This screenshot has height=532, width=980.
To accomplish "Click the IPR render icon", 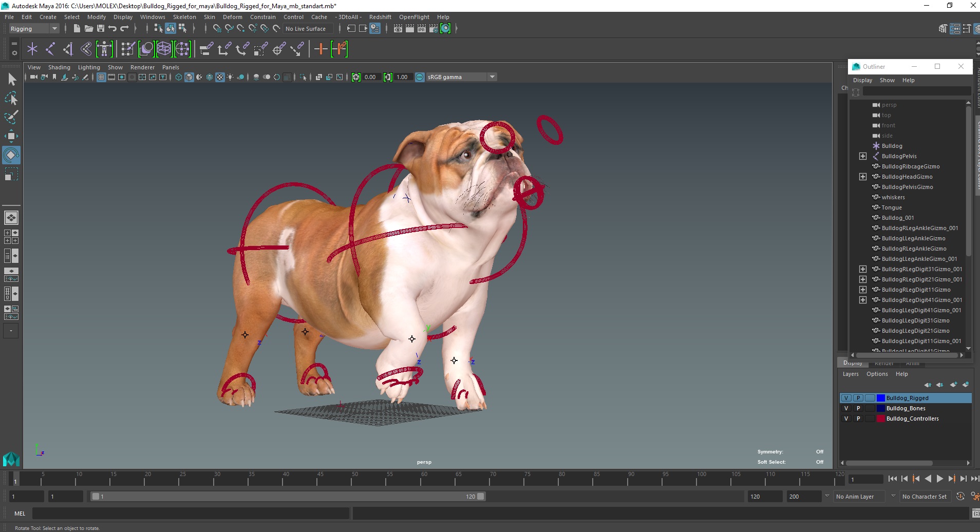I will click(x=422, y=29).
